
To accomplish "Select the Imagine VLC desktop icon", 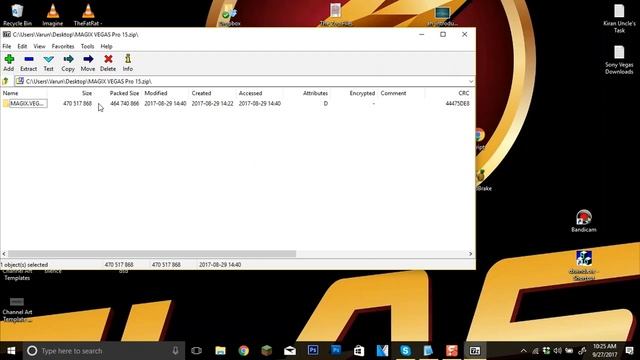I will 53,15.
